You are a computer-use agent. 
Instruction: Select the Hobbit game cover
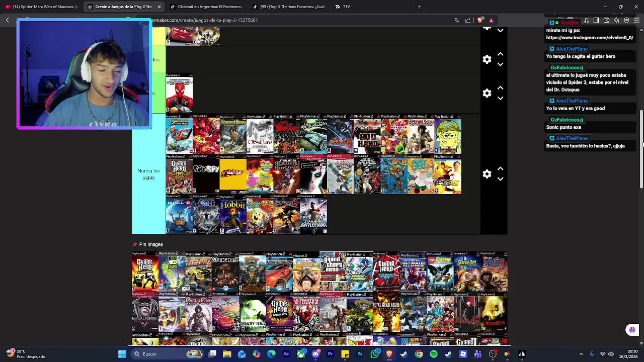233,215
